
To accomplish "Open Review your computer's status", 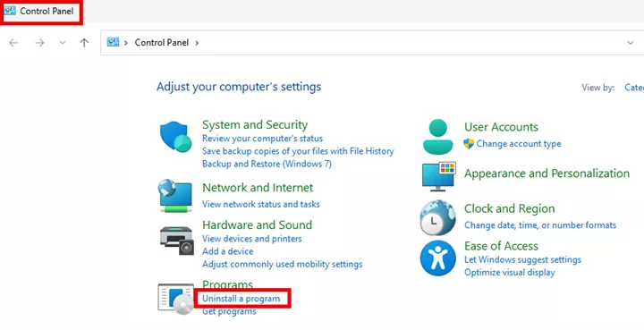I will (x=262, y=139).
